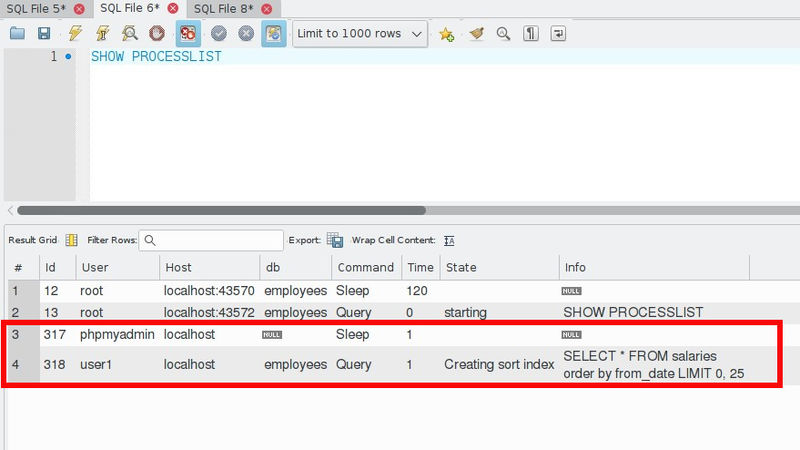Screen dimensions: 800x450
Task: Select result row number 1
Action: [23, 291]
